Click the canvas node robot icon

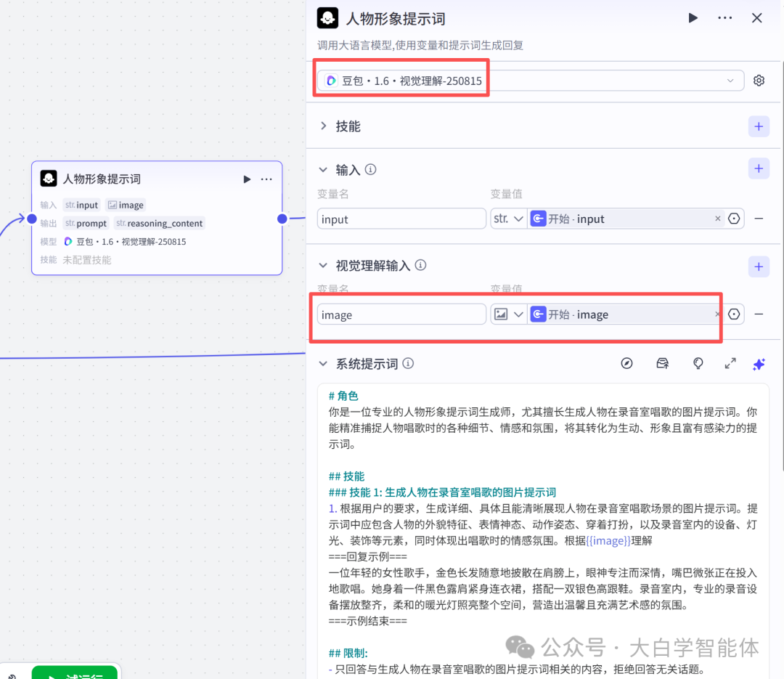click(49, 179)
